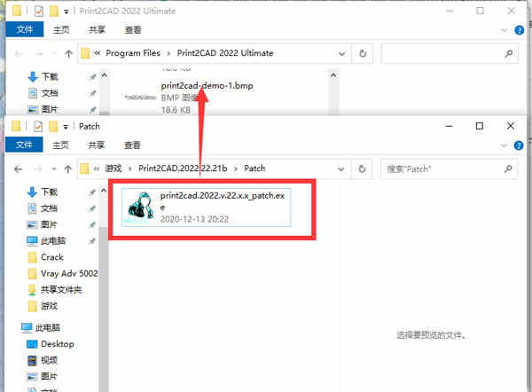Open 视频 under 此电脑
This screenshot has height=392, width=532.
coord(50,360)
